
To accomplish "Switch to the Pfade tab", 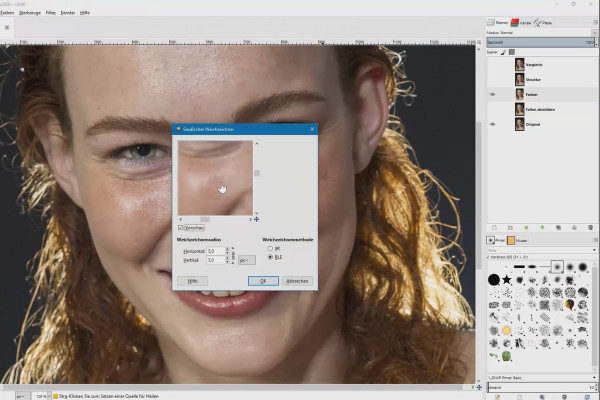I will pos(543,23).
